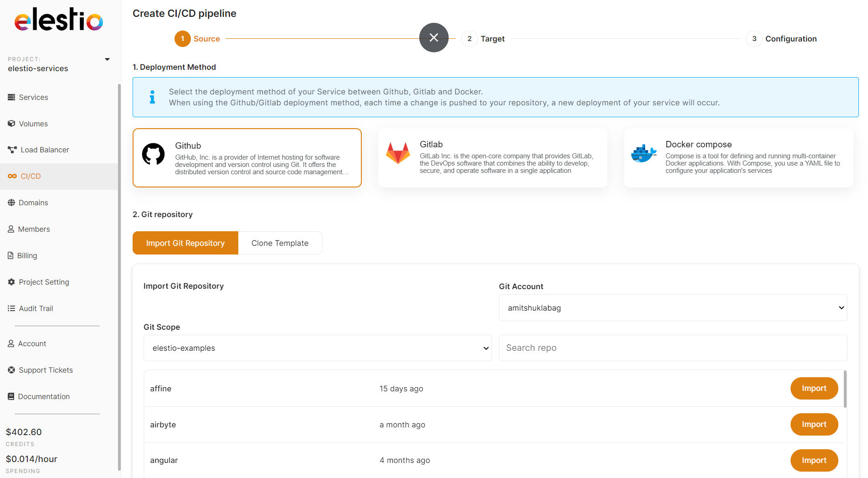Click the airbyte repository name
Image resolution: width=868 pixels, height=478 pixels.
(x=163, y=425)
